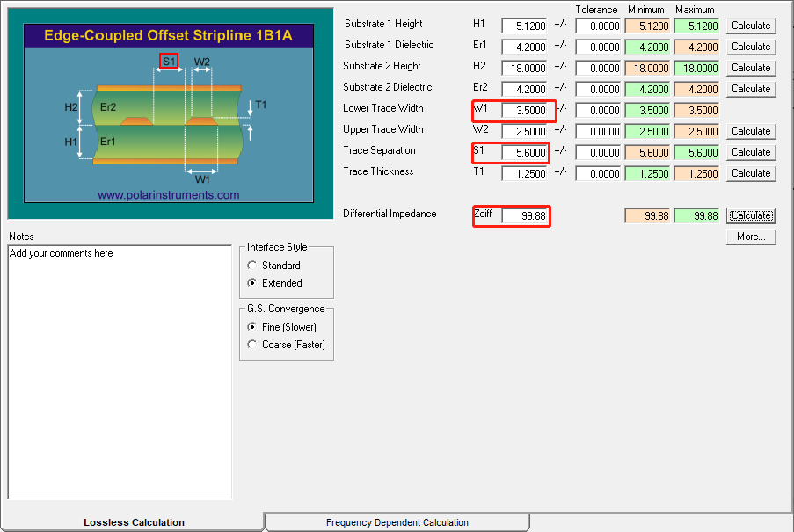Click Calculate button for Trace Separation
Image resolution: width=794 pixels, height=532 pixels.
coord(751,152)
